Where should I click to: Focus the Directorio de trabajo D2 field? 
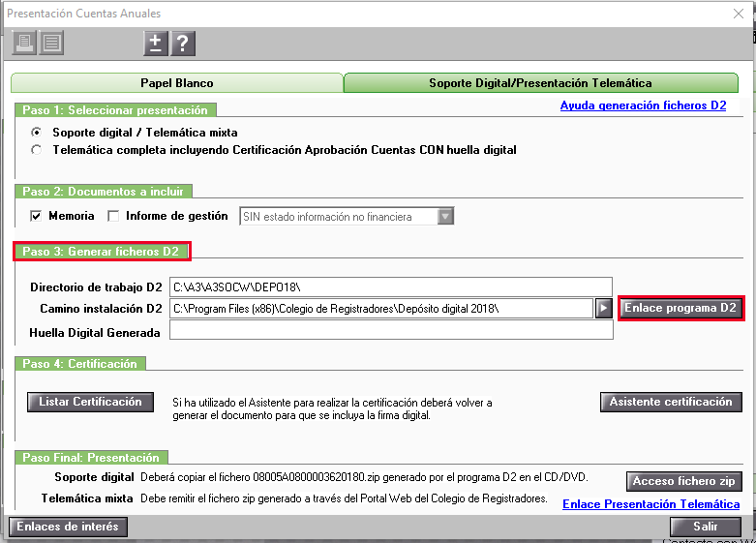[390, 287]
